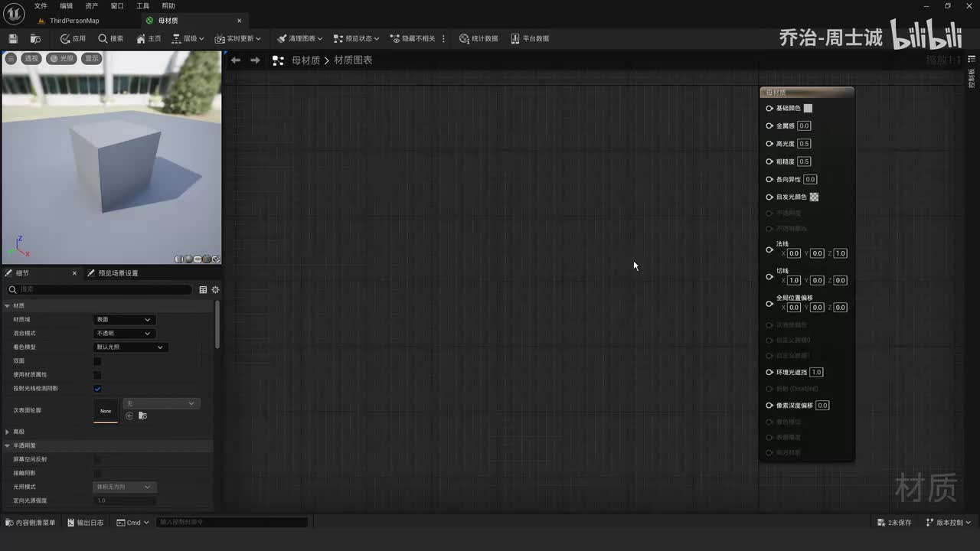Image resolution: width=980 pixels, height=551 pixels.
Task: Click the browse-to-asset icon under 次表面轮廓
Action: pos(142,416)
